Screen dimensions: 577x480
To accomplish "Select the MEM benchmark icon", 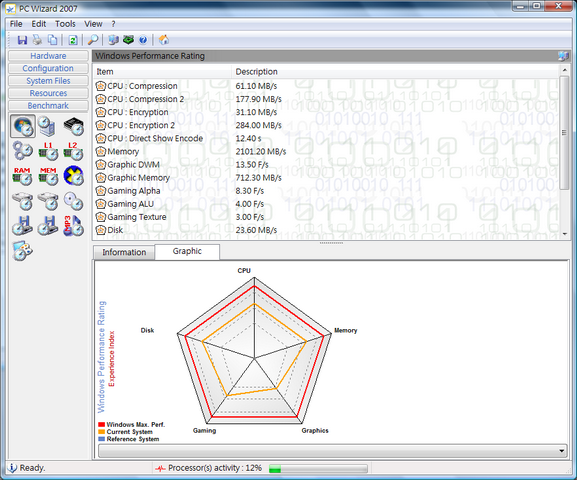I will (48, 176).
